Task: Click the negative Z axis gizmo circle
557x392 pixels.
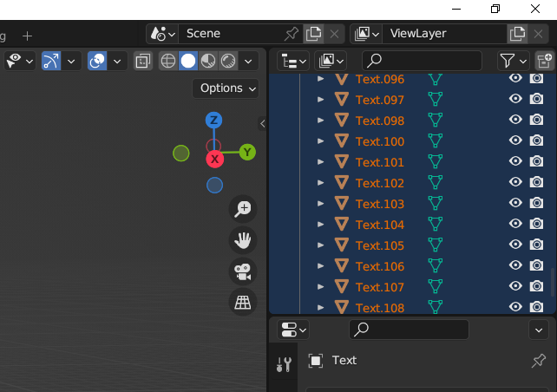Action: coord(214,186)
